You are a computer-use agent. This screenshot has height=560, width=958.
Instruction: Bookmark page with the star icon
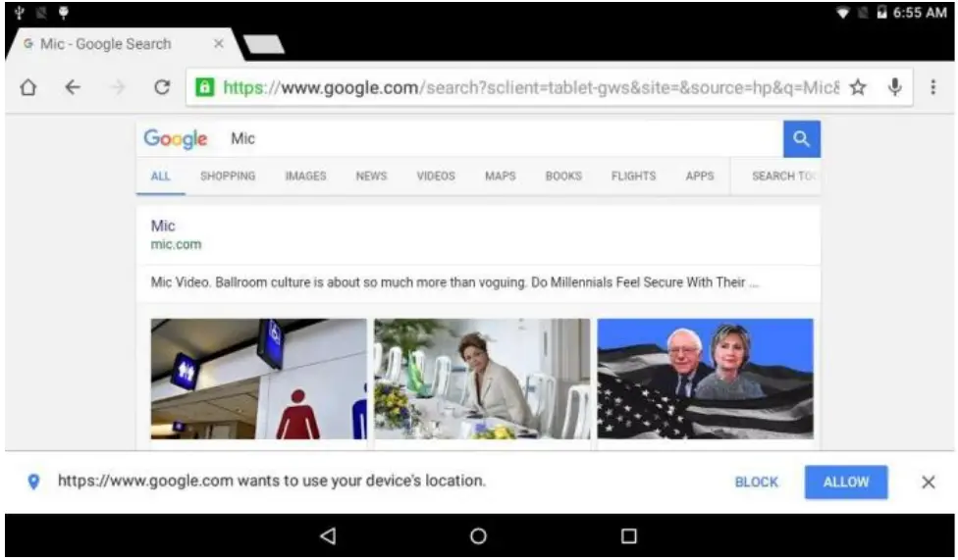(858, 87)
